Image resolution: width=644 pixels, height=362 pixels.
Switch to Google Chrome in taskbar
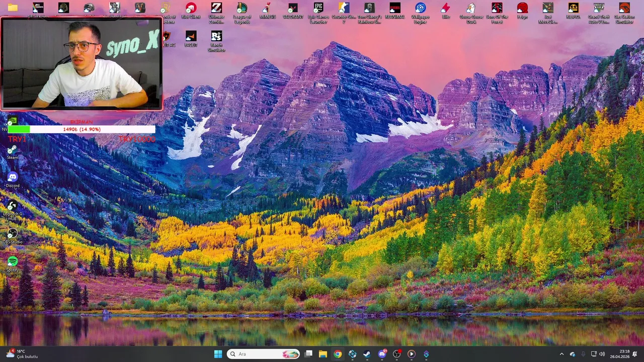[x=338, y=354]
